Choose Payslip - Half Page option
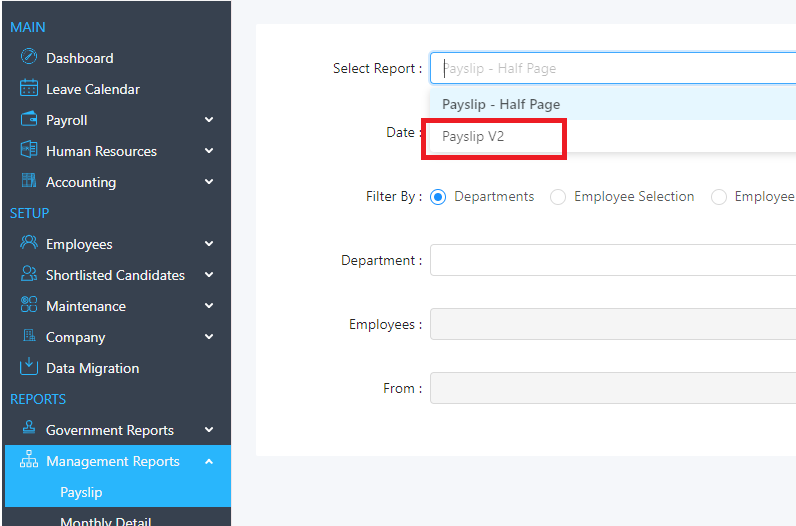 pyautogui.click(x=501, y=104)
